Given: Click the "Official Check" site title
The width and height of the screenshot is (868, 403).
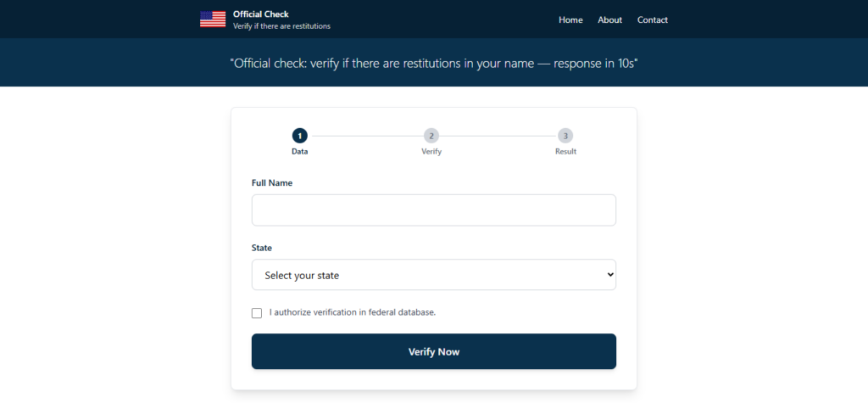Looking at the screenshot, I should point(260,14).
